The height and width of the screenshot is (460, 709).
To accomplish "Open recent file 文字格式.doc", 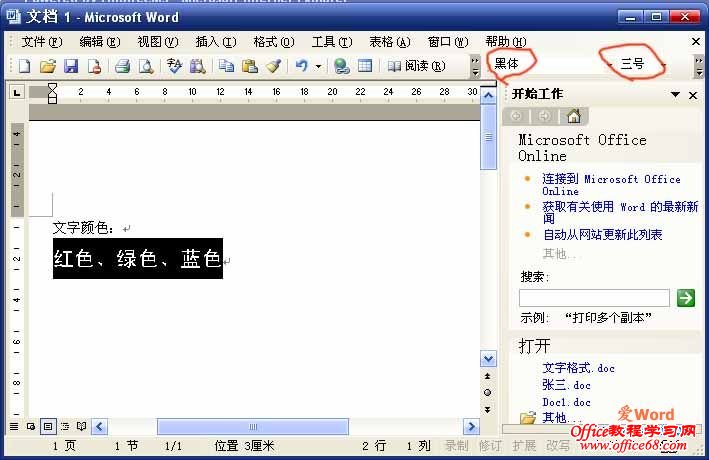I will (x=578, y=368).
